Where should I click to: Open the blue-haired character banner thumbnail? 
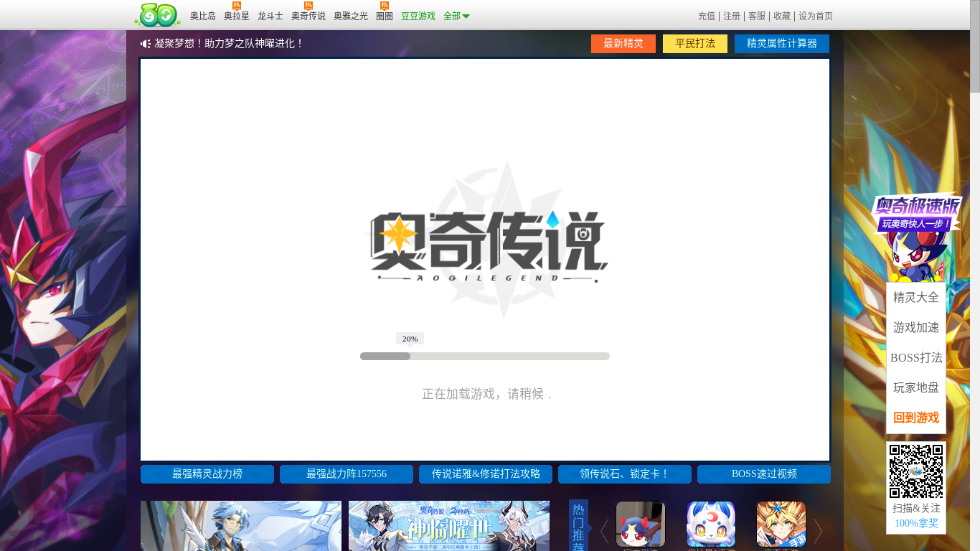[x=241, y=526]
